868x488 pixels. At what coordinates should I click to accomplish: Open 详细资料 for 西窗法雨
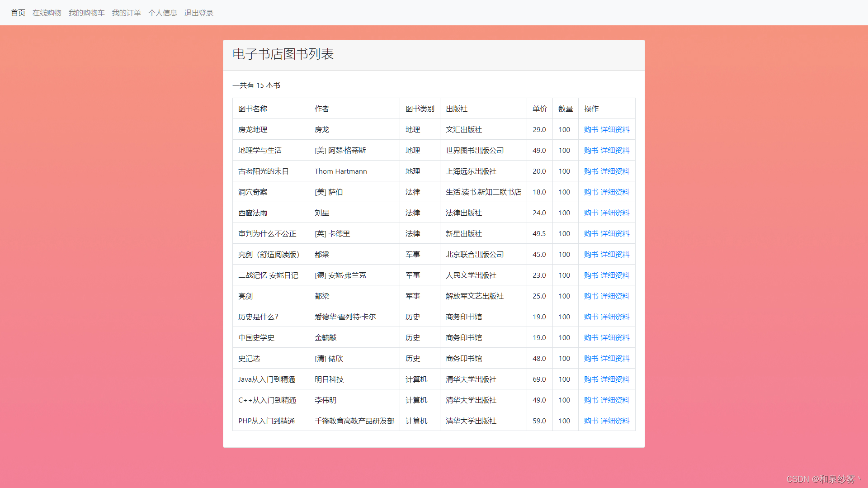615,213
